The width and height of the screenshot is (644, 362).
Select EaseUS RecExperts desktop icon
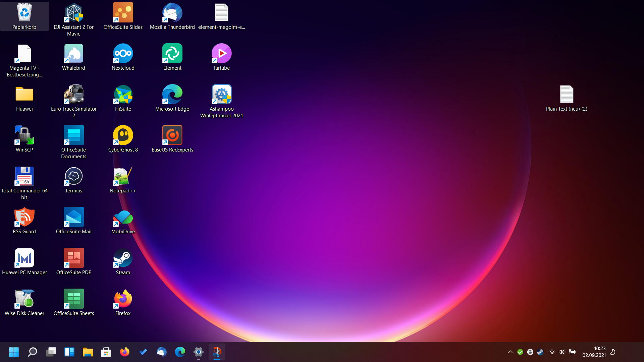pyautogui.click(x=172, y=139)
